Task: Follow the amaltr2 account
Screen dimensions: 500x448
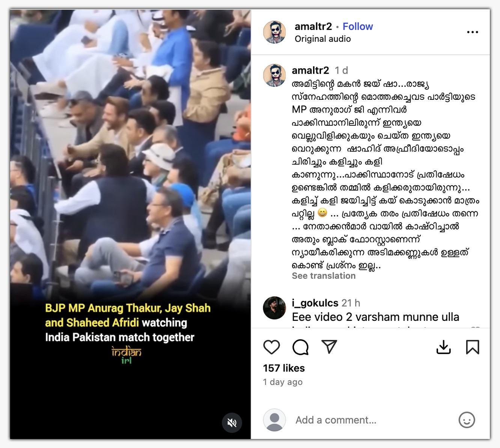Action: 358,27
